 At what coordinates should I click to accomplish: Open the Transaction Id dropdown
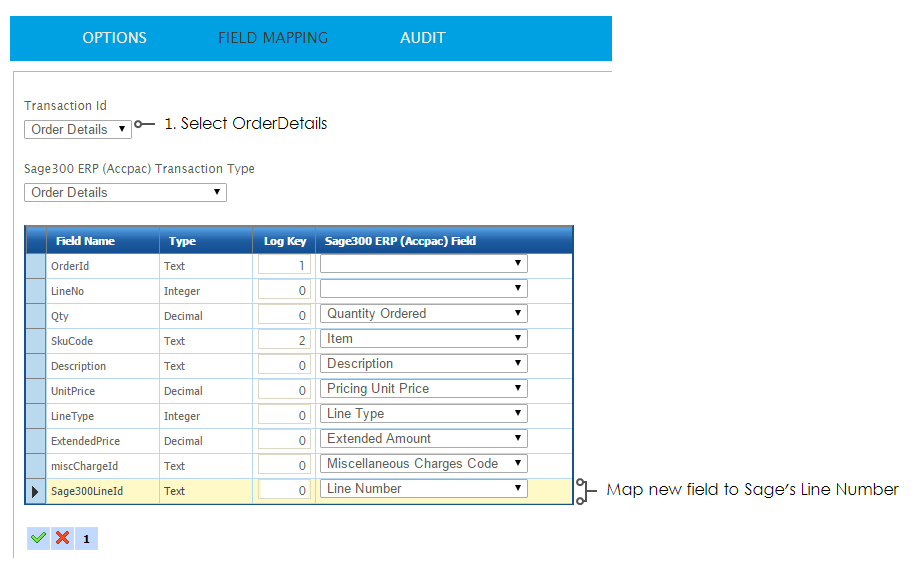pos(77,129)
